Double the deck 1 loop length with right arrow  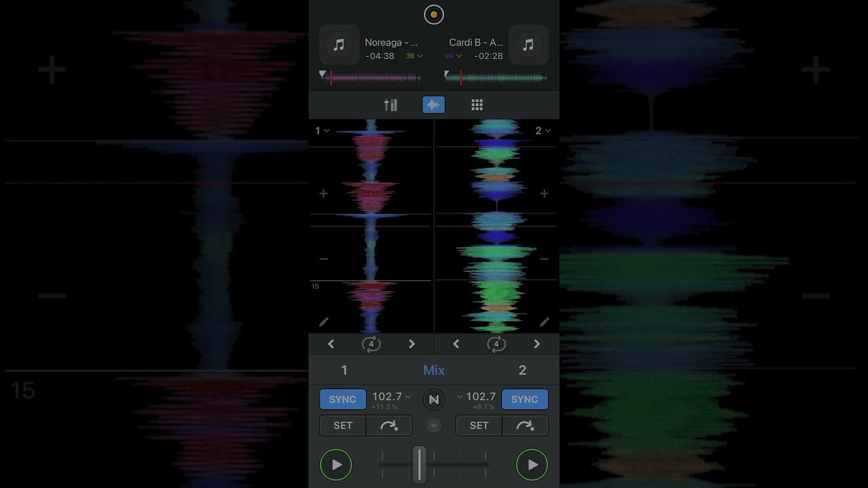click(x=412, y=344)
